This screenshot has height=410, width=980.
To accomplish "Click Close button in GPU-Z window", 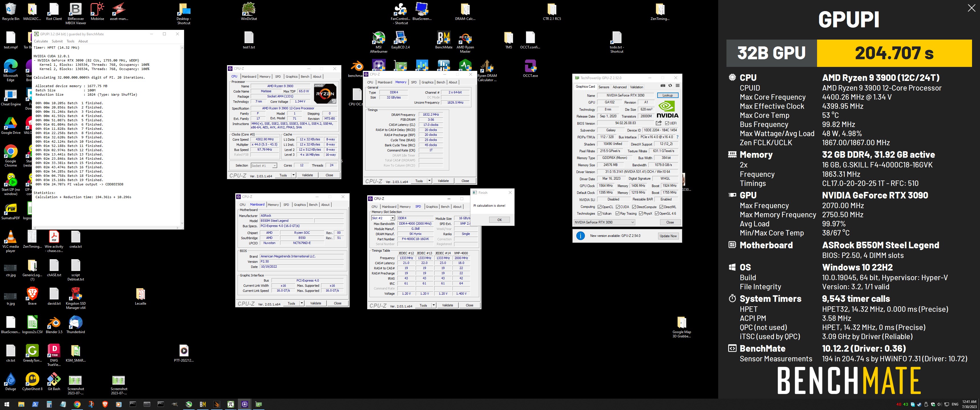I will coord(670,222).
